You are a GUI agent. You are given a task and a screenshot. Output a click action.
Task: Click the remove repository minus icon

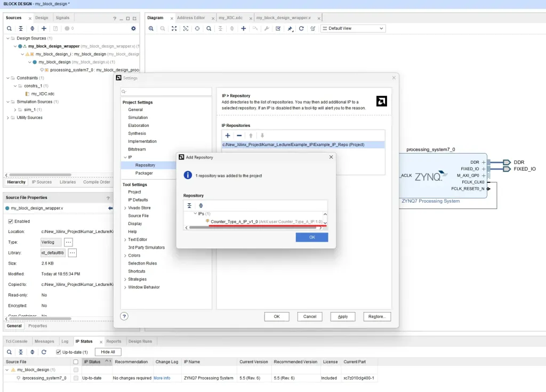(239, 135)
